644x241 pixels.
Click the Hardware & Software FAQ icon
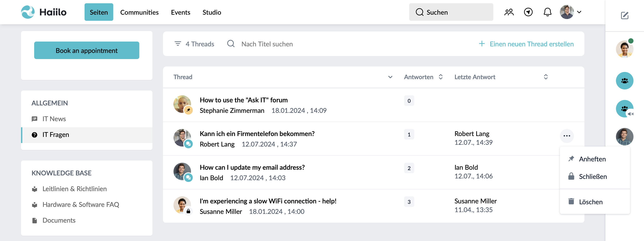(35, 205)
